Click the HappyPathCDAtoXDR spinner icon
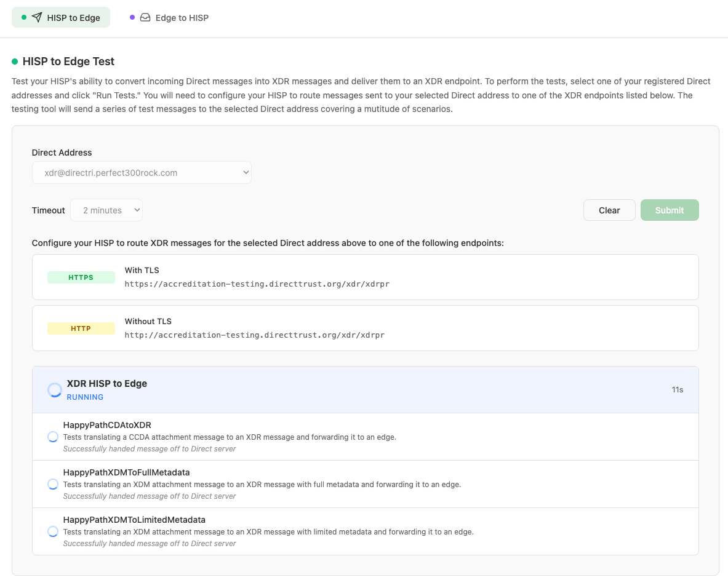 click(53, 437)
